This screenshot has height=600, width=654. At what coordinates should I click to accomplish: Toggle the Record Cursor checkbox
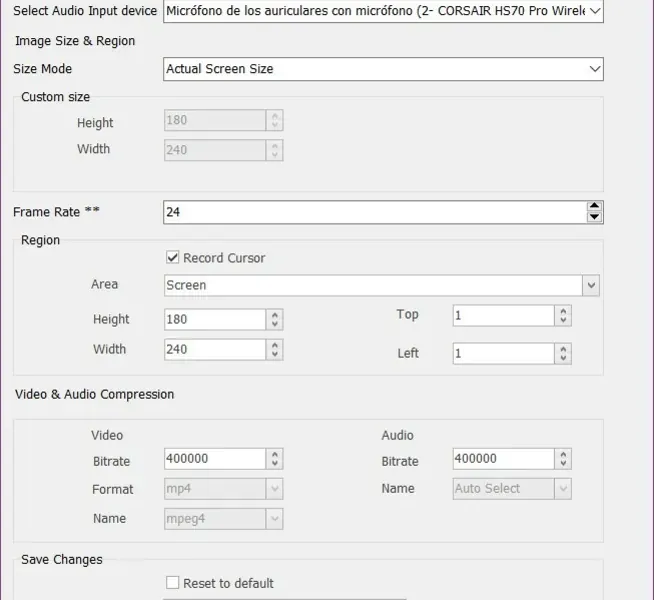173,258
